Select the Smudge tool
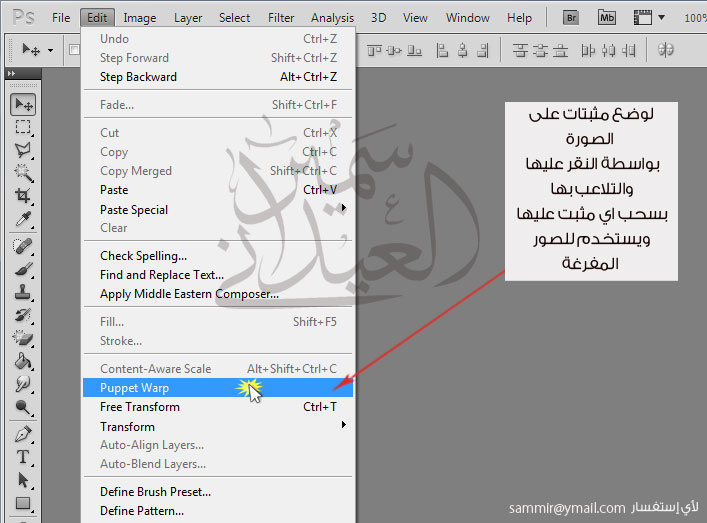The image size is (707, 523). click(23, 384)
